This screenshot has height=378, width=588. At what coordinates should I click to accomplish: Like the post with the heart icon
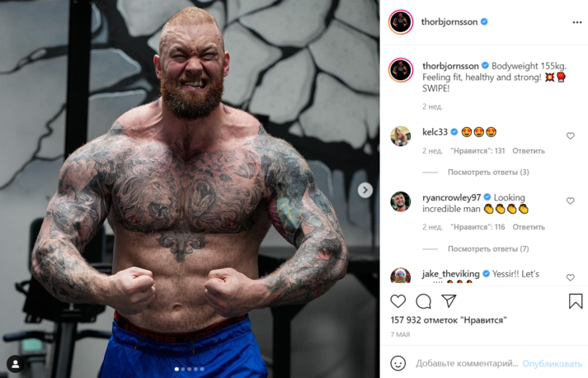point(397,301)
